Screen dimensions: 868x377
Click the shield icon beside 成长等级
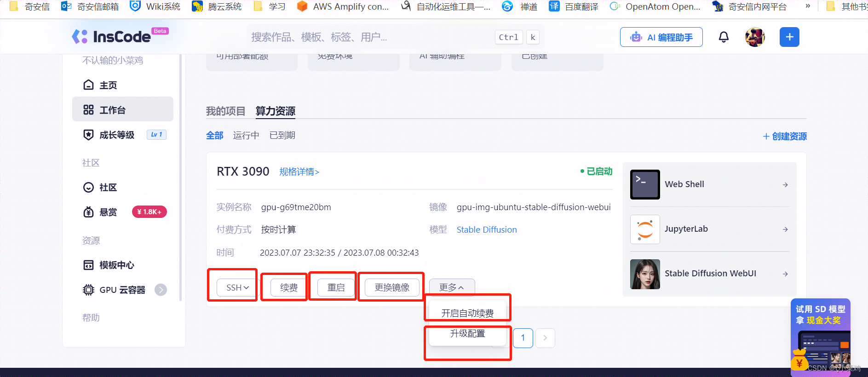point(88,135)
